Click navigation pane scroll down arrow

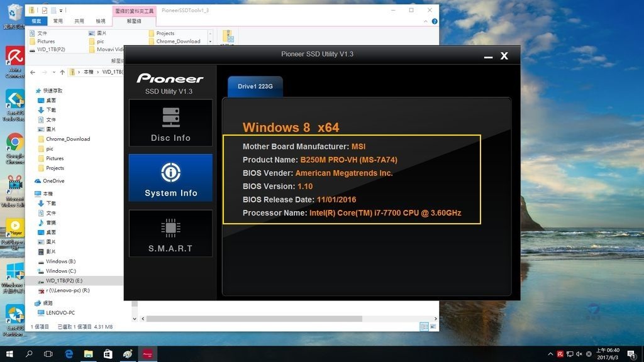pyautogui.click(x=135, y=319)
